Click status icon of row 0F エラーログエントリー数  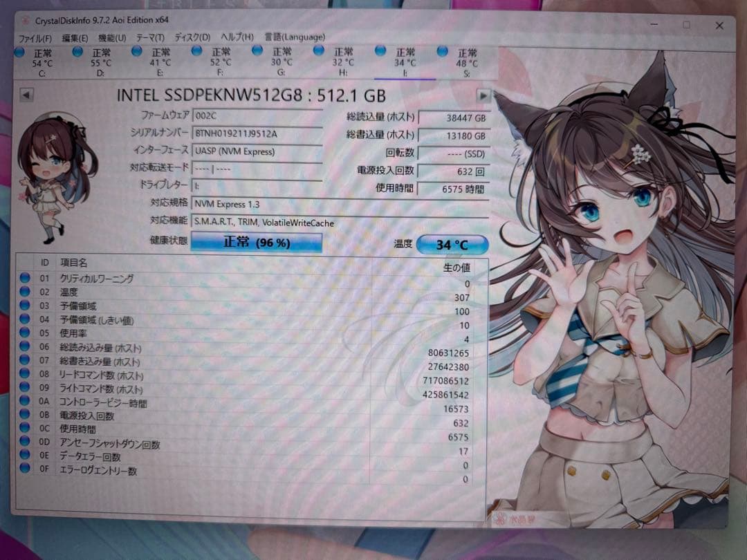25,468
